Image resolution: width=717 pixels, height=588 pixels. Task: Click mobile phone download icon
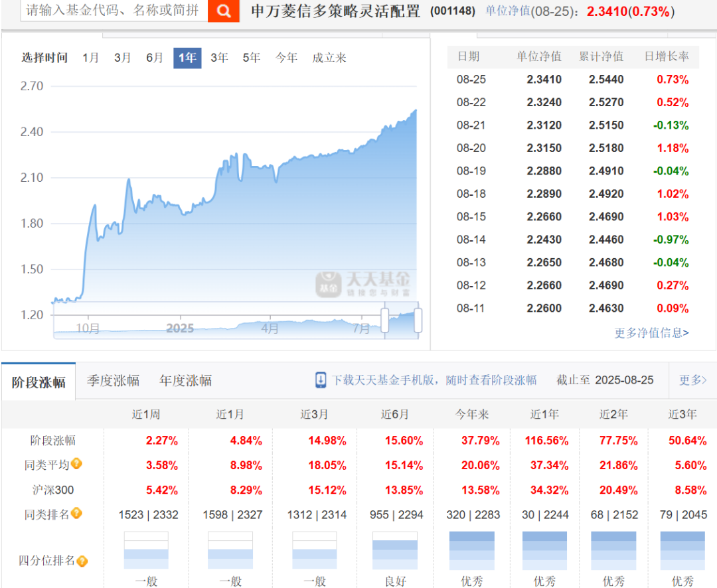tap(321, 380)
